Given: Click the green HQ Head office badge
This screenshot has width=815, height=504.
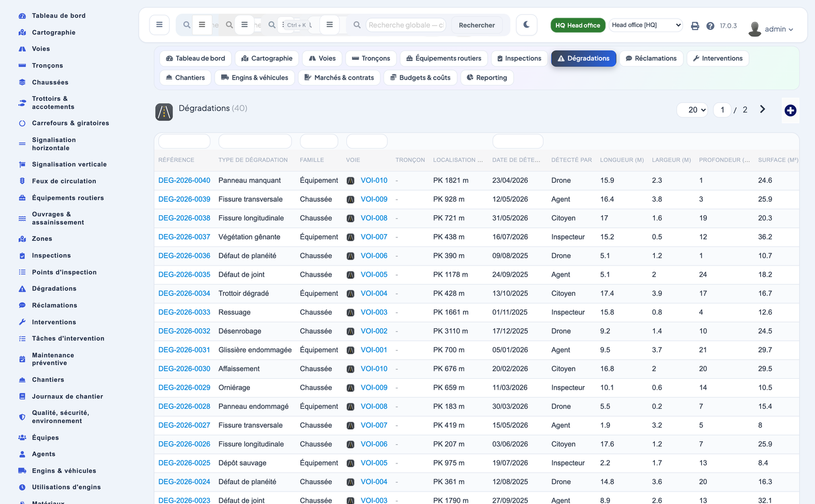Looking at the screenshot, I should coord(578,25).
